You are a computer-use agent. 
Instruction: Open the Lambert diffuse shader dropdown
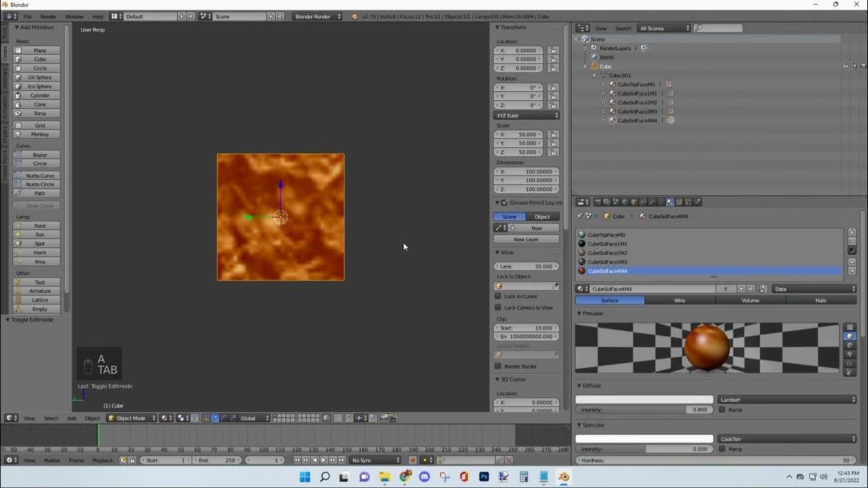pos(787,400)
